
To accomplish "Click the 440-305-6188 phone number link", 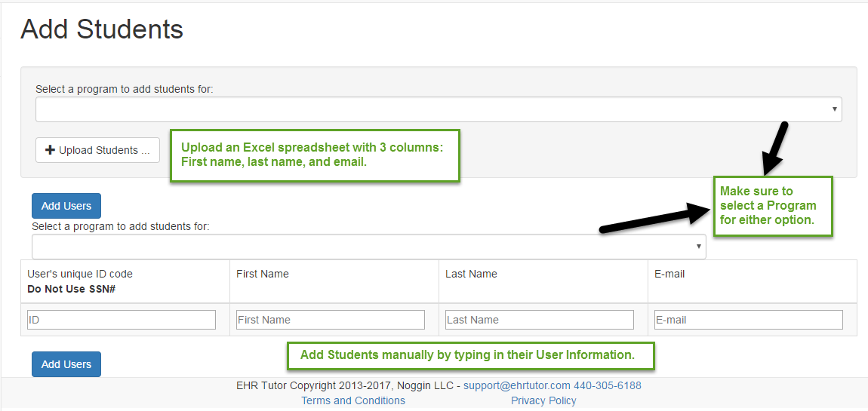I will coord(608,385).
